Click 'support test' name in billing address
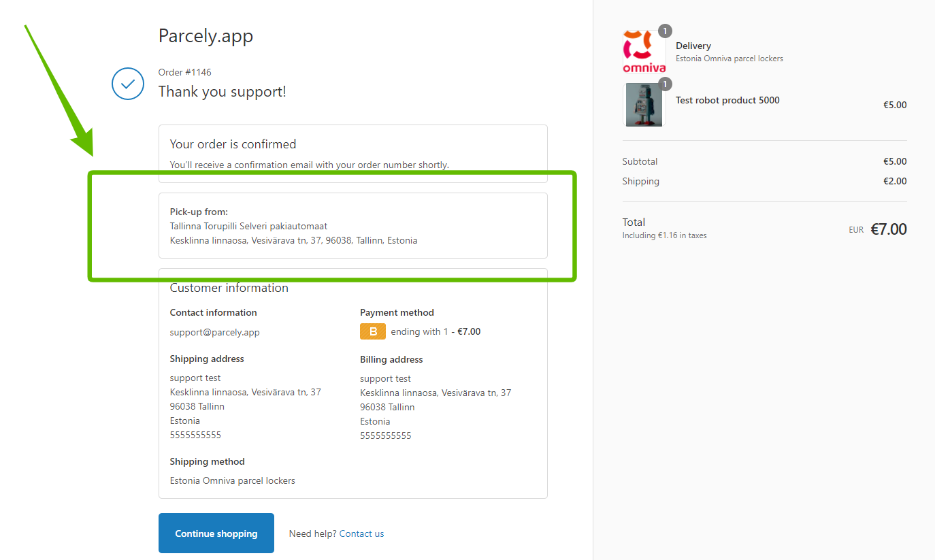Image resolution: width=935 pixels, height=560 pixels. (x=386, y=378)
